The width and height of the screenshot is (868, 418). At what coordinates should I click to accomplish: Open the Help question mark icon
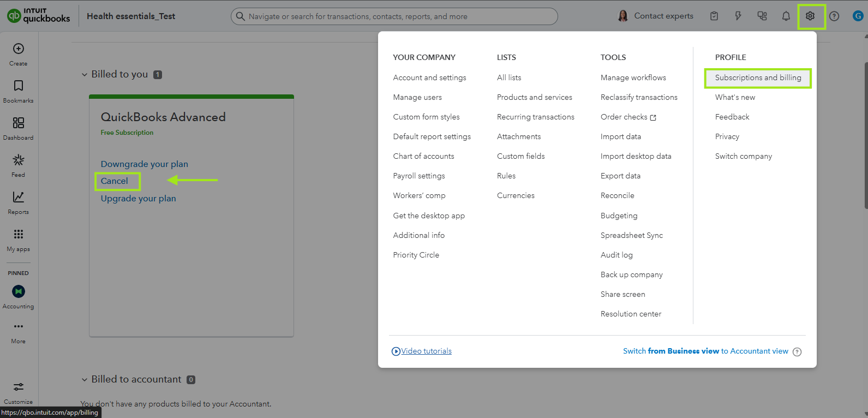[834, 16]
